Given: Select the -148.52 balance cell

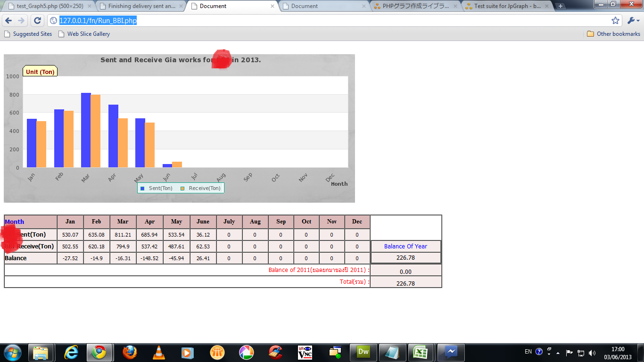Looking at the screenshot, I should click(x=149, y=258).
